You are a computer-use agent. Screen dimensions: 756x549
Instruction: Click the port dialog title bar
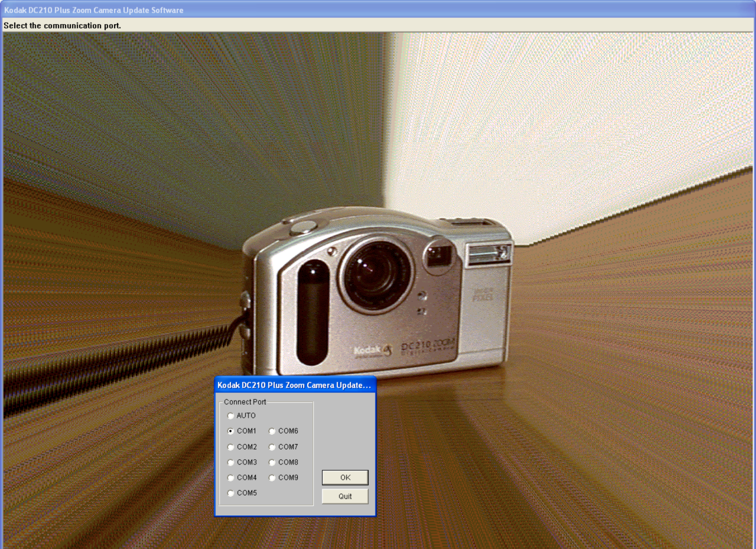tap(295, 385)
